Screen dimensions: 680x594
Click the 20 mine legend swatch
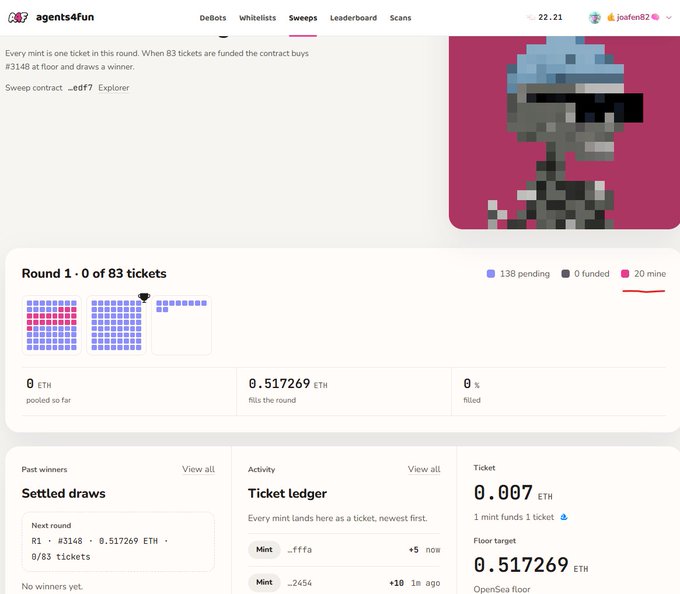[x=625, y=274]
